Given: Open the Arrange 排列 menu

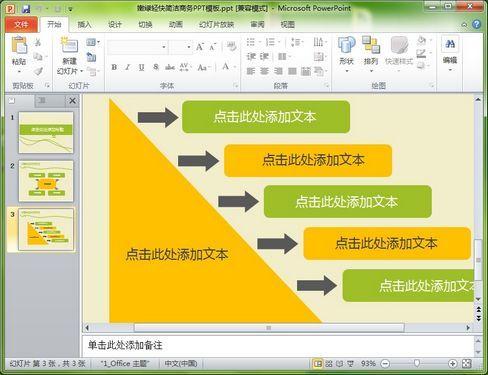Looking at the screenshot, I should pyautogui.click(x=371, y=54).
